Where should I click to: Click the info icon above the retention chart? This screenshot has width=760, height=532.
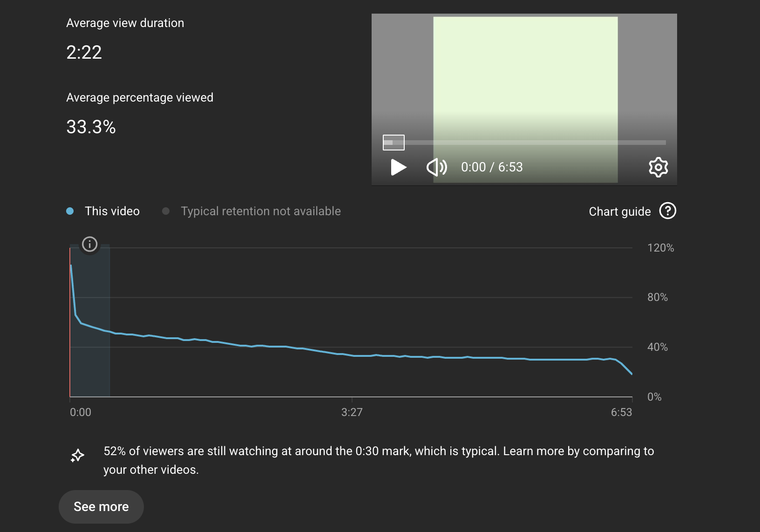click(x=89, y=244)
